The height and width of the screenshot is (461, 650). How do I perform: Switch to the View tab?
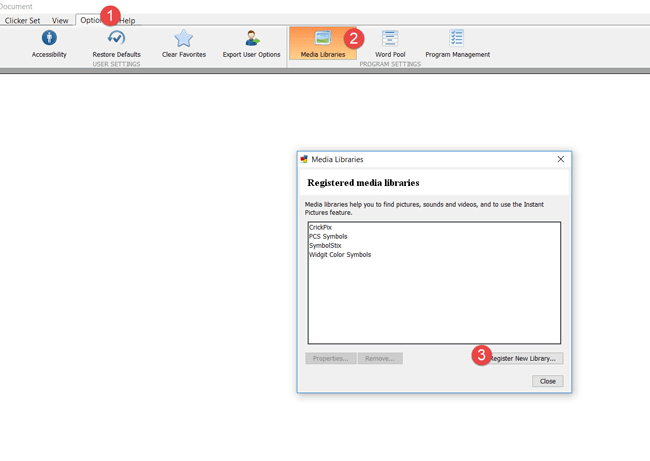[61, 20]
